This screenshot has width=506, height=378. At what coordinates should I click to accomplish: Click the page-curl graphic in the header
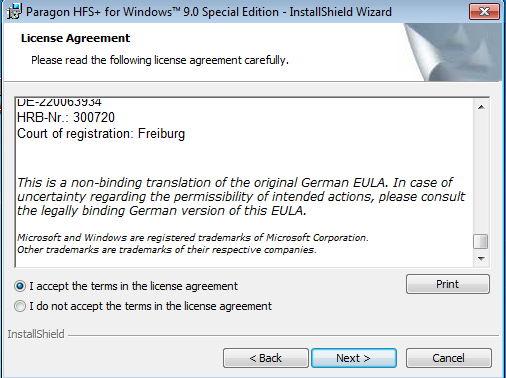[x=453, y=52]
